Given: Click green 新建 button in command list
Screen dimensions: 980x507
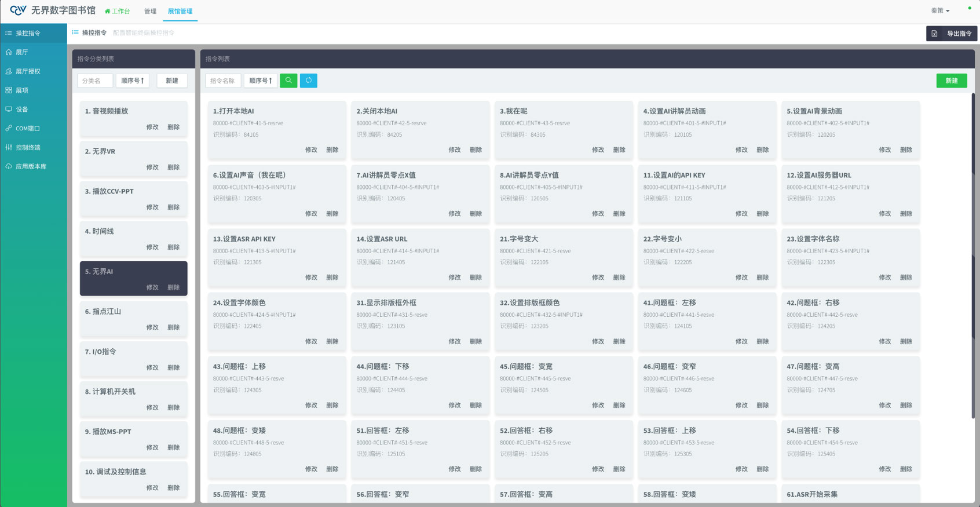Looking at the screenshot, I should [x=951, y=81].
